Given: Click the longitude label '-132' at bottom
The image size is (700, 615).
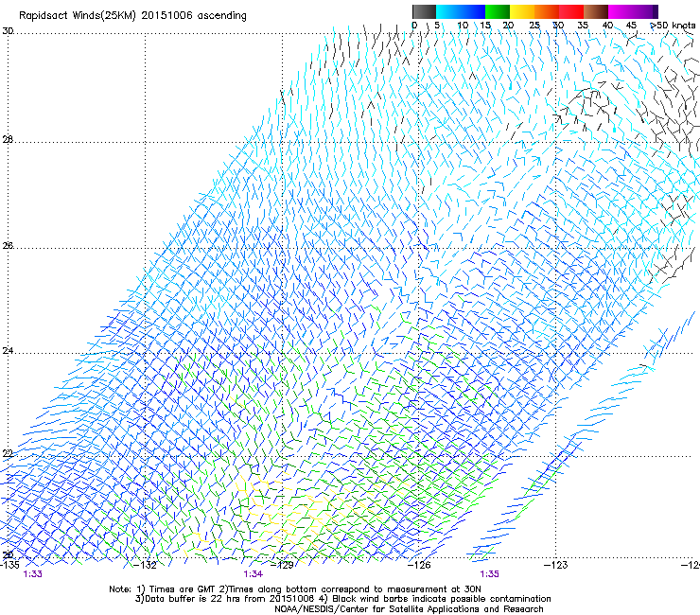Looking at the screenshot, I should [145, 565].
